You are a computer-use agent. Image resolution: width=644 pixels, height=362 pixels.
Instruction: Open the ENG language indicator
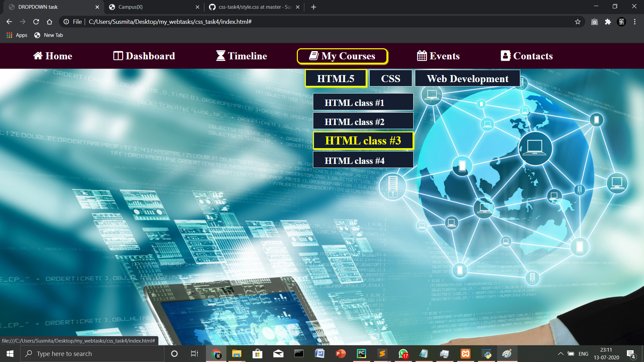[x=583, y=354]
